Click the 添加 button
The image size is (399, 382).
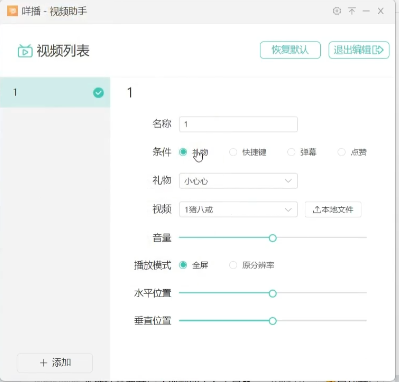tap(55, 363)
